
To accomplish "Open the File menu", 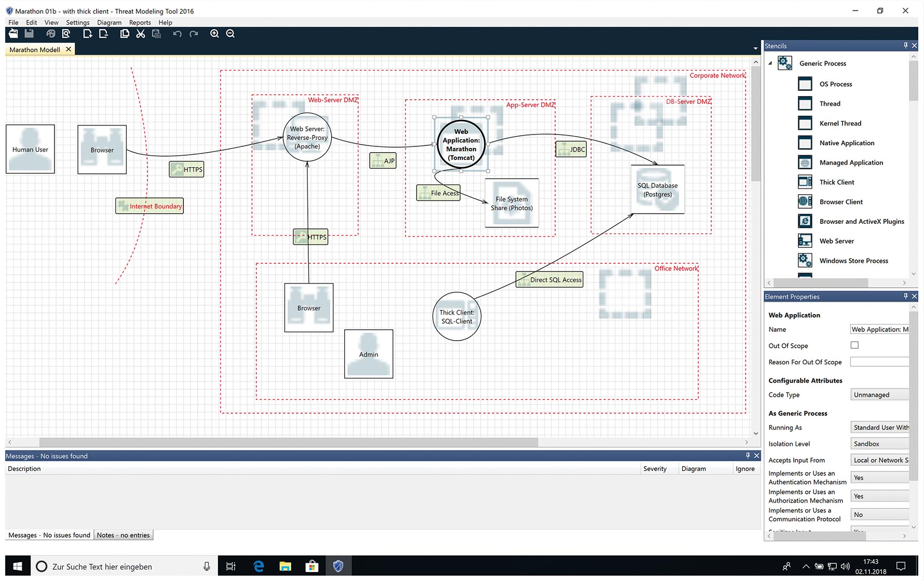I will point(13,22).
